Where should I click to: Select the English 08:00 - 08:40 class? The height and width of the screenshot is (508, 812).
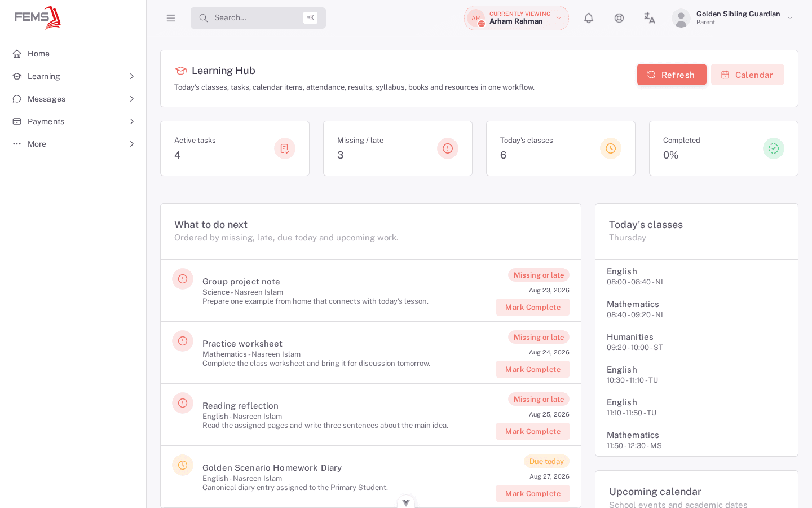click(x=696, y=276)
